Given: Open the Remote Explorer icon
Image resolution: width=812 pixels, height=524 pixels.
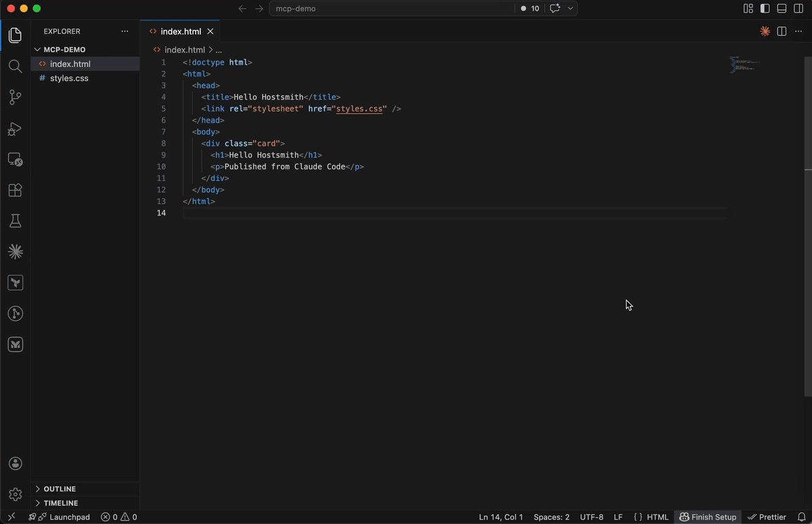Looking at the screenshot, I should pos(15,160).
